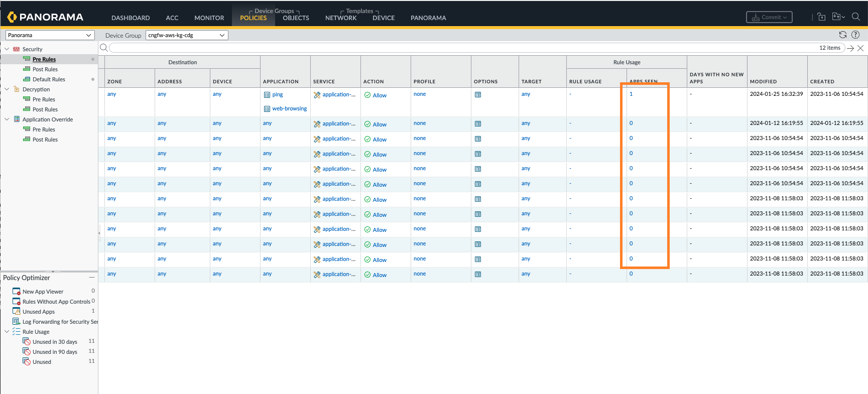Image resolution: width=868 pixels, height=394 pixels.
Task: Click options icon in the first rule row
Action: point(478,95)
